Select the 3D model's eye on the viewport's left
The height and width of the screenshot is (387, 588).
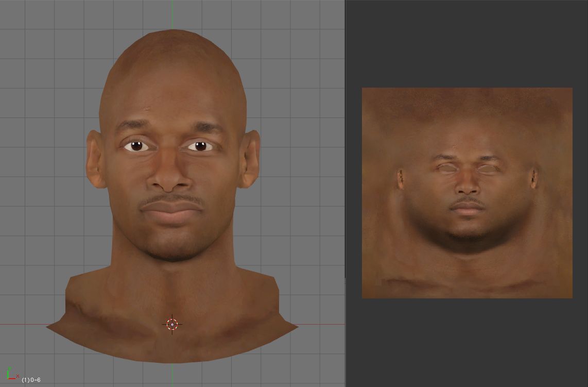[136, 146]
